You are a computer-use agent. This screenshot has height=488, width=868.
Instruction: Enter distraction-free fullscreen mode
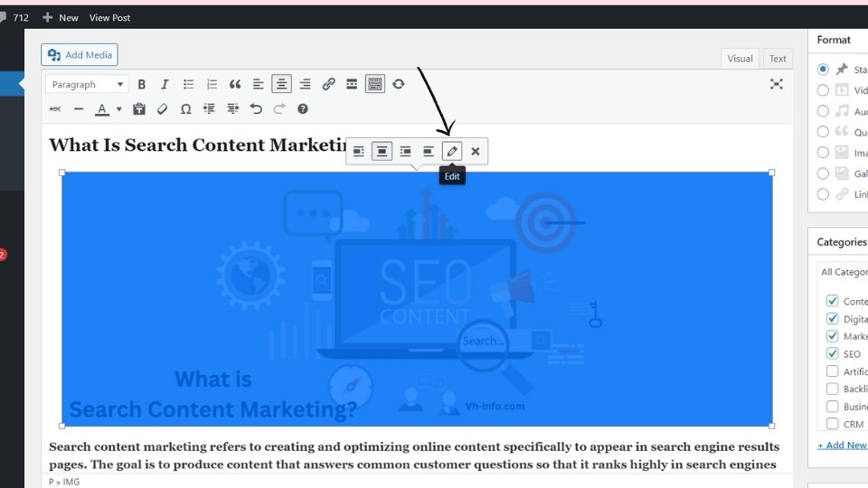pos(776,84)
